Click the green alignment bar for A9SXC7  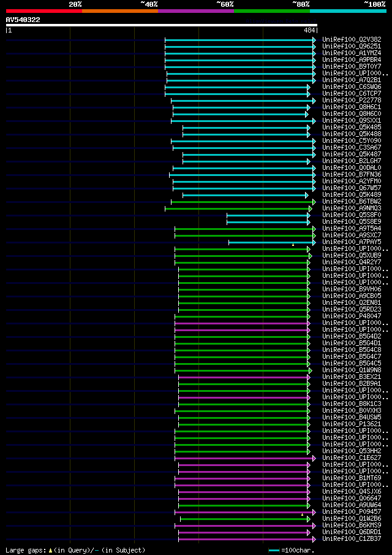244,235
